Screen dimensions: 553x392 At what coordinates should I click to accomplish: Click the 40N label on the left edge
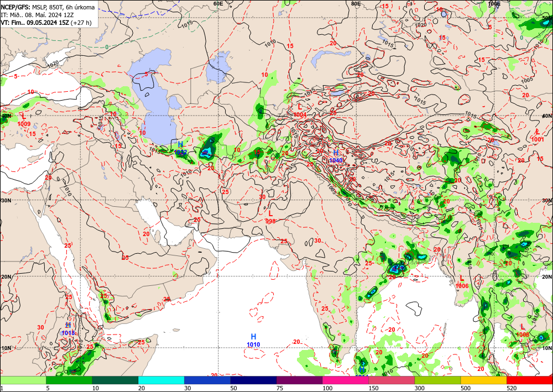click(6, 115)
